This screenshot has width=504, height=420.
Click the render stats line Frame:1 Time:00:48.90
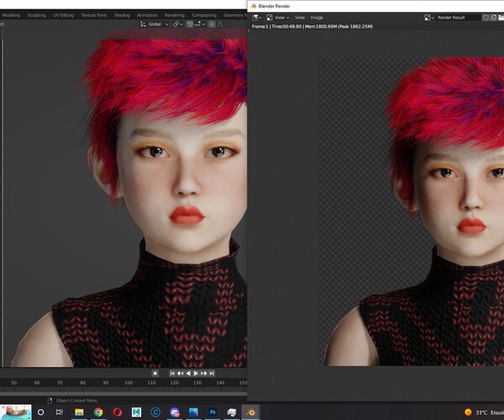pos(312,26)
